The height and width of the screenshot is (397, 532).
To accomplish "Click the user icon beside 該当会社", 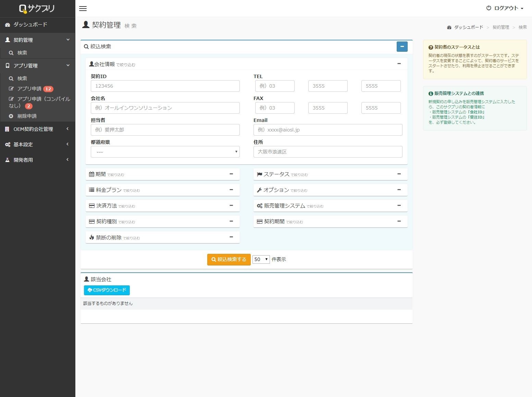I will [86, 279].
